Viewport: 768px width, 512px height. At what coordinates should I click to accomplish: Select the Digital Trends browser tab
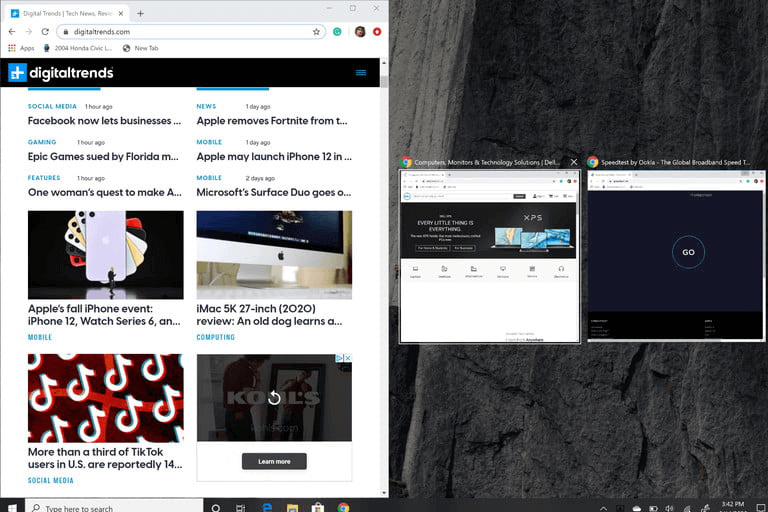(x=66, y=13)
